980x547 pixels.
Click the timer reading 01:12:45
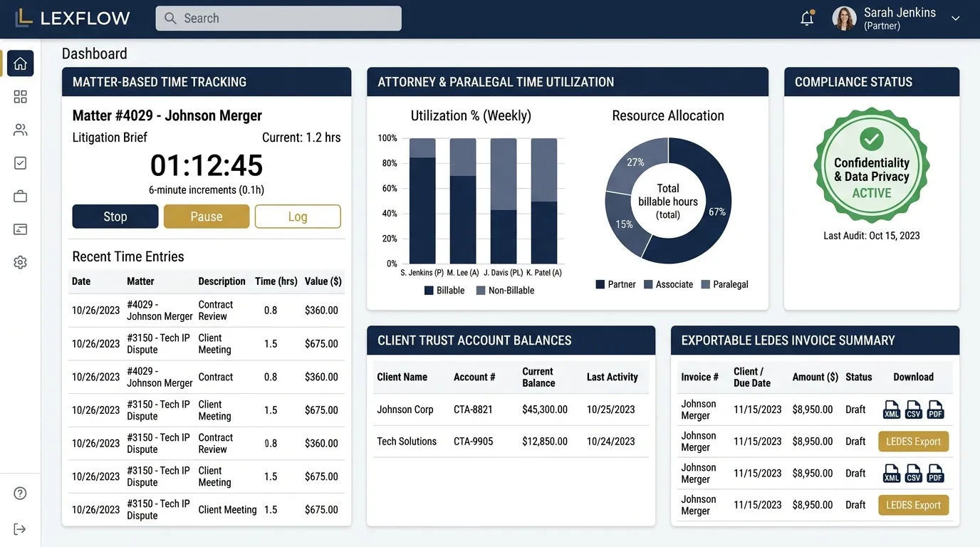[207, 165]
